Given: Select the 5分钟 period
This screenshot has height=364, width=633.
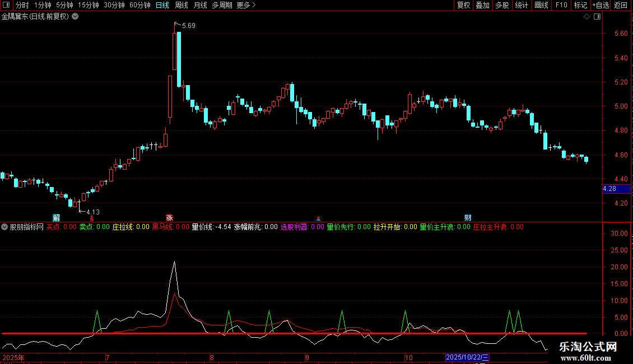Looking at the screenshot, I should tap(64, 5).
